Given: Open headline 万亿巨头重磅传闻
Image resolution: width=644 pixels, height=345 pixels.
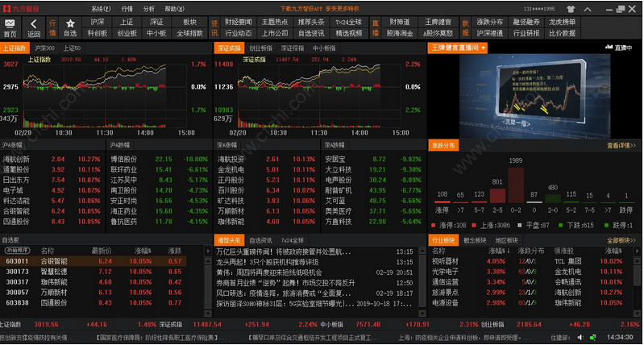Looking at the screenshot, I should tap(284, 251).
